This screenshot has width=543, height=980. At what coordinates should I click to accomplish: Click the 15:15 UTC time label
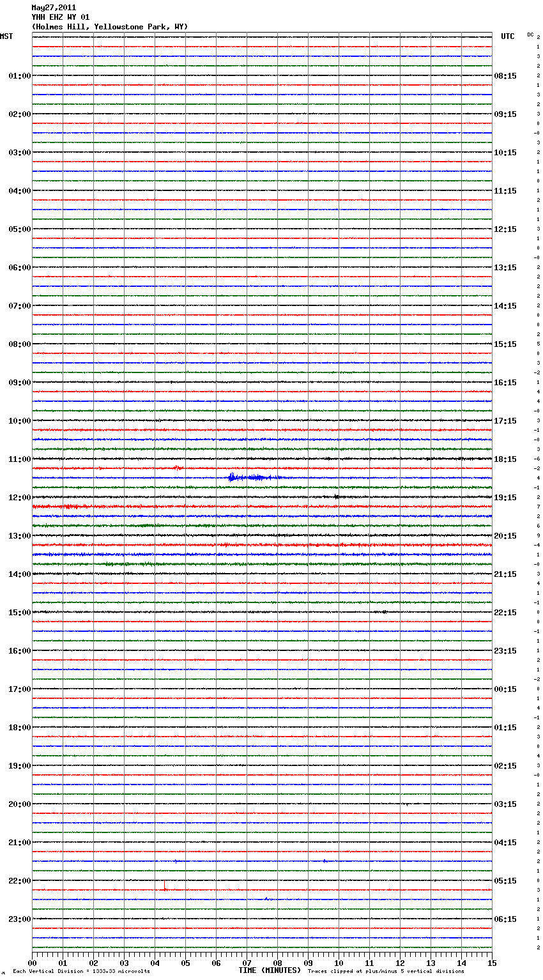[505, 344]
